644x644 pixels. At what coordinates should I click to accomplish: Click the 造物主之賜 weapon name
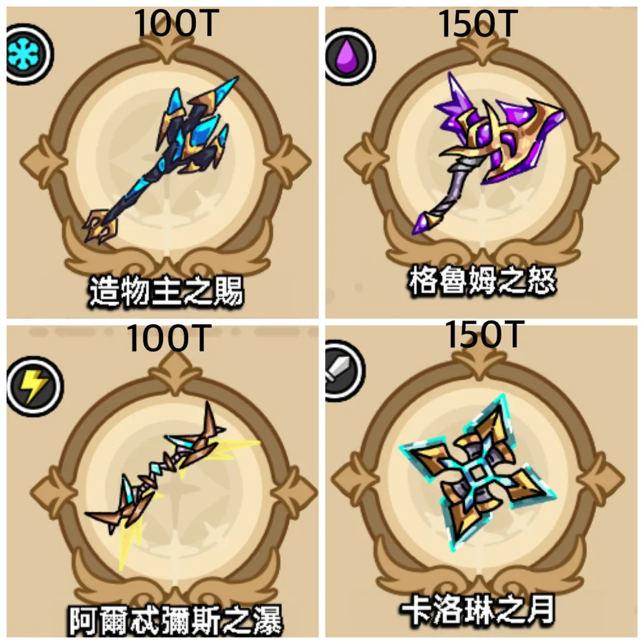coord(166,291)
